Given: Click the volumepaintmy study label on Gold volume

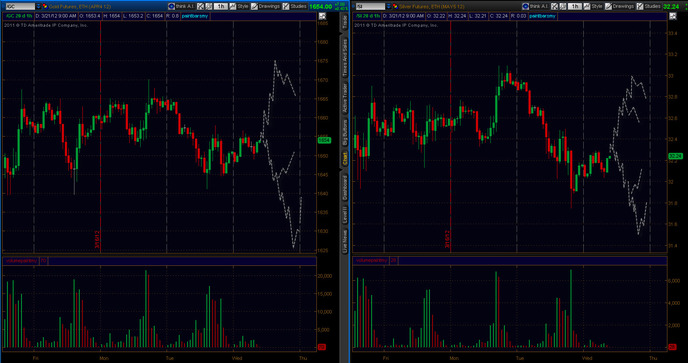Looking at the screenshot, I should tap(21, 261).
